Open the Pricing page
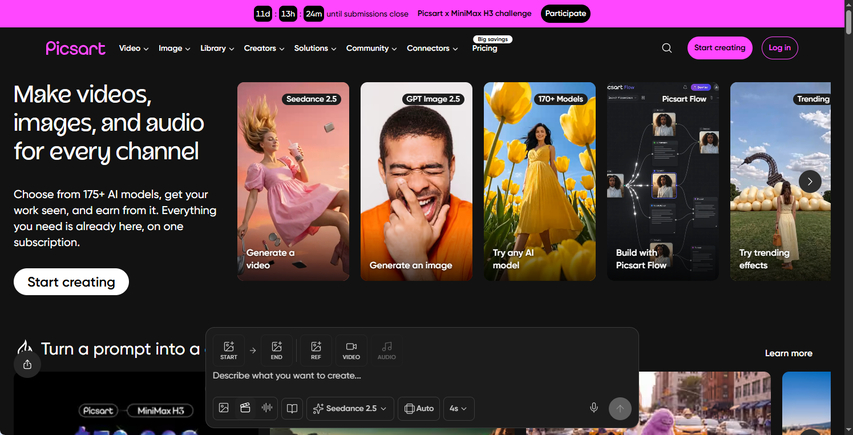The width and height of the screenshot is (853, 435). [485, 48]
